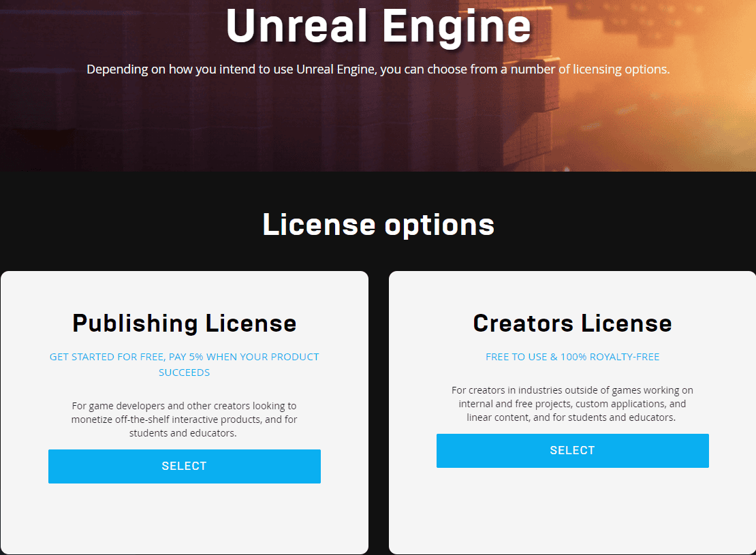Click the blue tagline about paying 5%
Viewport: 756px width, 555px height.
184,364
